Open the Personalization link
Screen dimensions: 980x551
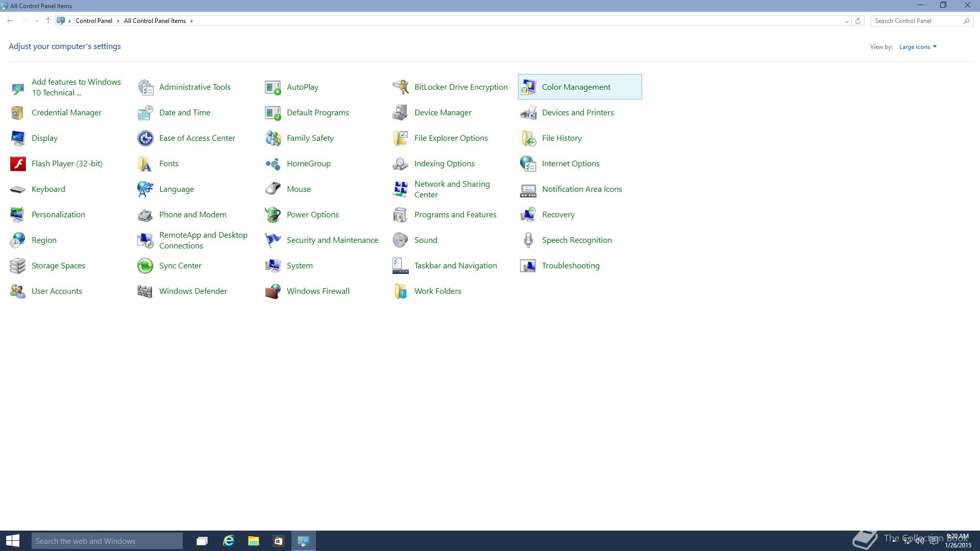(x=58, y=215)
